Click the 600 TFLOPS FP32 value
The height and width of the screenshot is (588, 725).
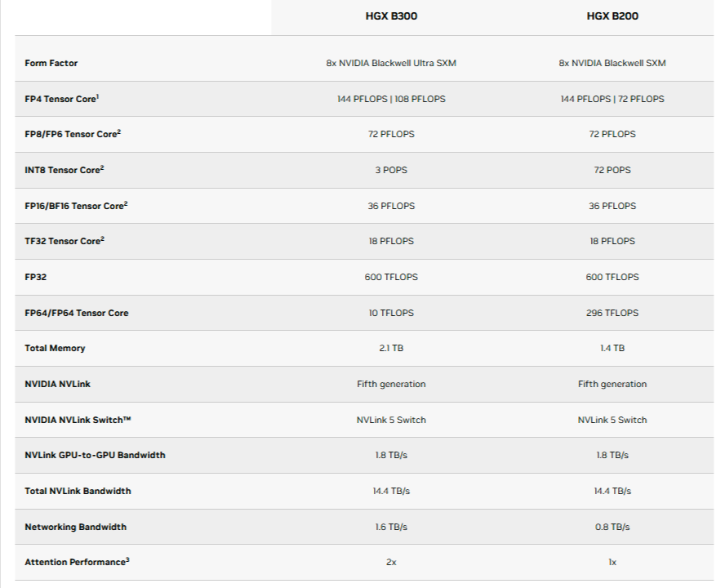[390, 277]
